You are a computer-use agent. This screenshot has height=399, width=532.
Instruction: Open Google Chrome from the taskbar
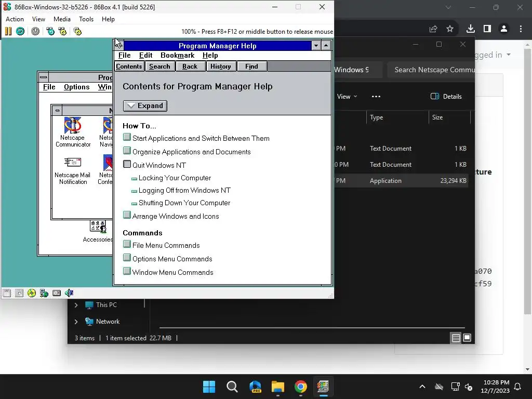pyautogui.click(x=301, y=387)
